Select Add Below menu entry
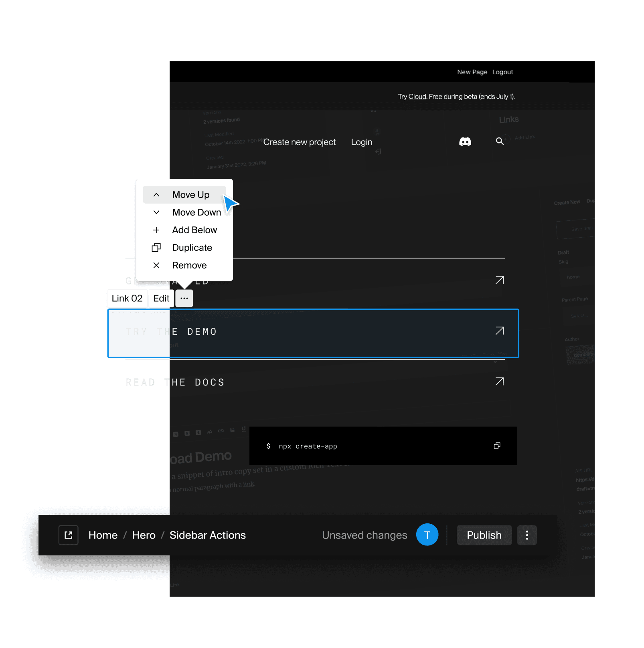Viewport: 644px width, 648px height. pos(184,230)
